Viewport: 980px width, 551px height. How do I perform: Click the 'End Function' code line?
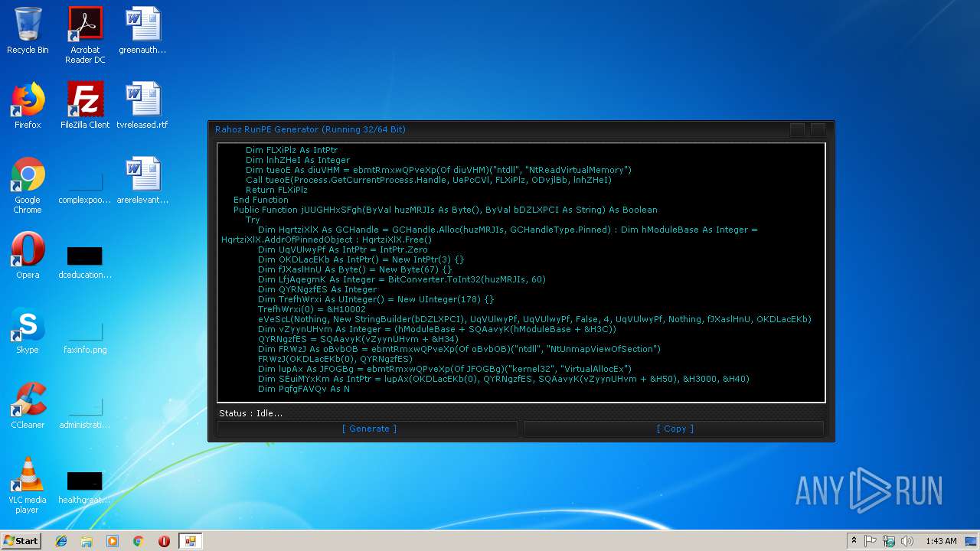click(x=260, y=200)
